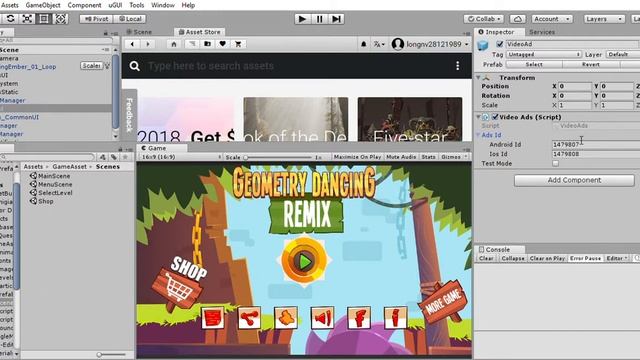
Task: Open the 16:9 aspect ratio dropdown
Action: [181, 157]
